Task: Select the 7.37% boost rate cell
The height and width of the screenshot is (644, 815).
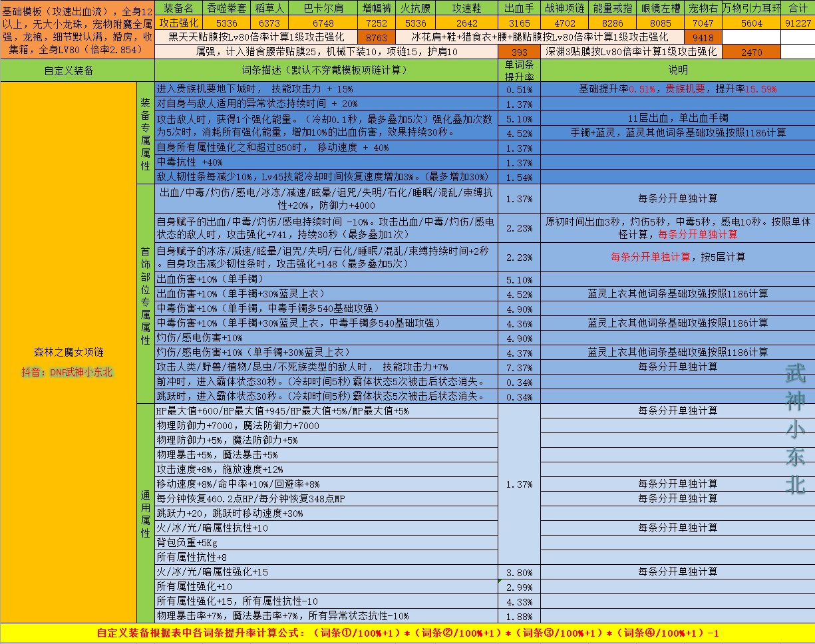Action: 519,367
